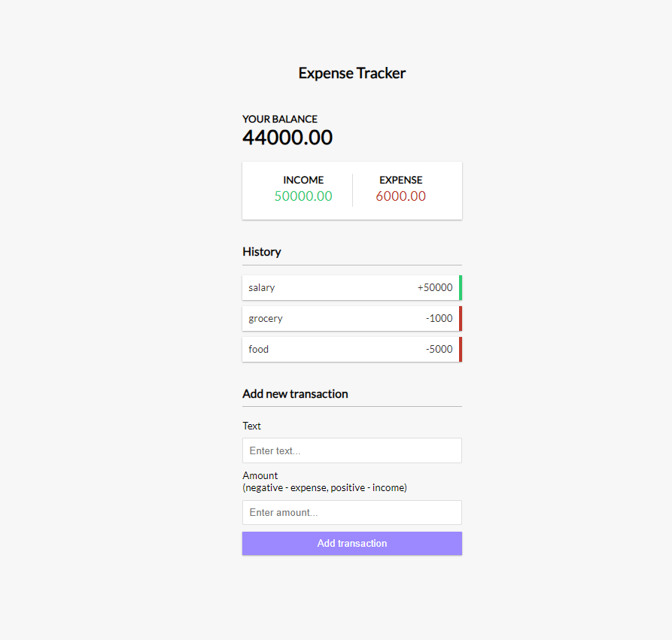Click the Expense Tracker title

(352, 73)
